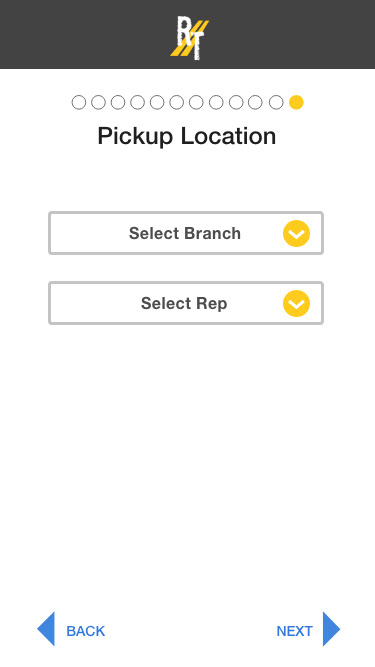Select the eighth progress step dot

click(x=216, y=103)
